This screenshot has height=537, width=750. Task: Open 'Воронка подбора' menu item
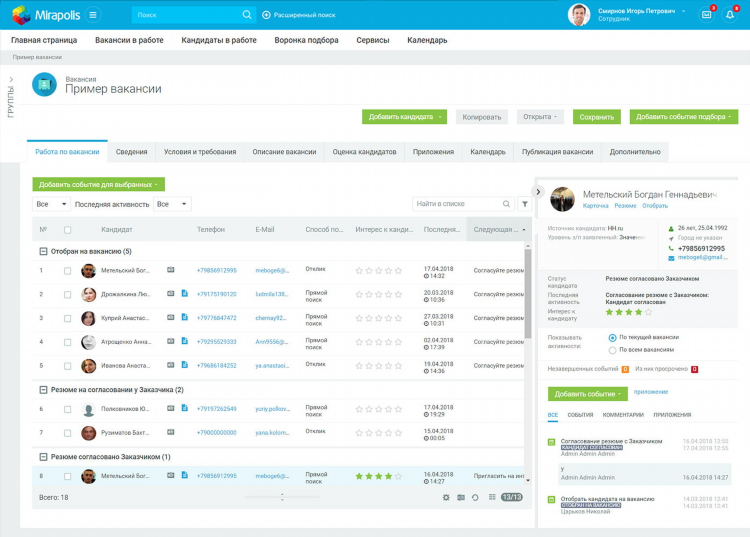[x=306, y=40]
